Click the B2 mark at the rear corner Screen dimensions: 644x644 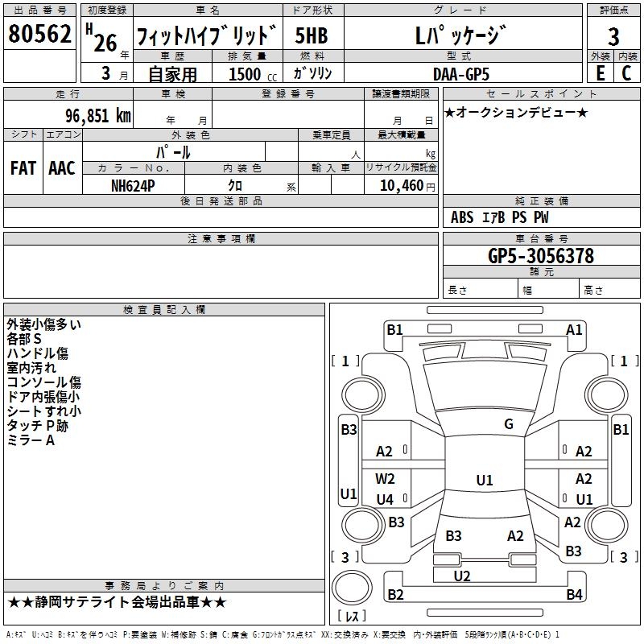tap(395, 594)
